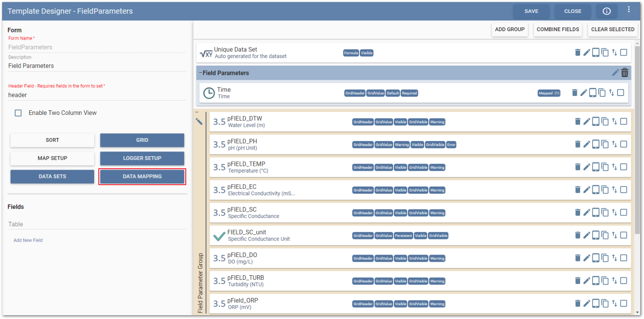Edit the Unique Data Set field
The width and height of the screenshot is (644, 319).
pyautogui.click(x=587, y=53)
